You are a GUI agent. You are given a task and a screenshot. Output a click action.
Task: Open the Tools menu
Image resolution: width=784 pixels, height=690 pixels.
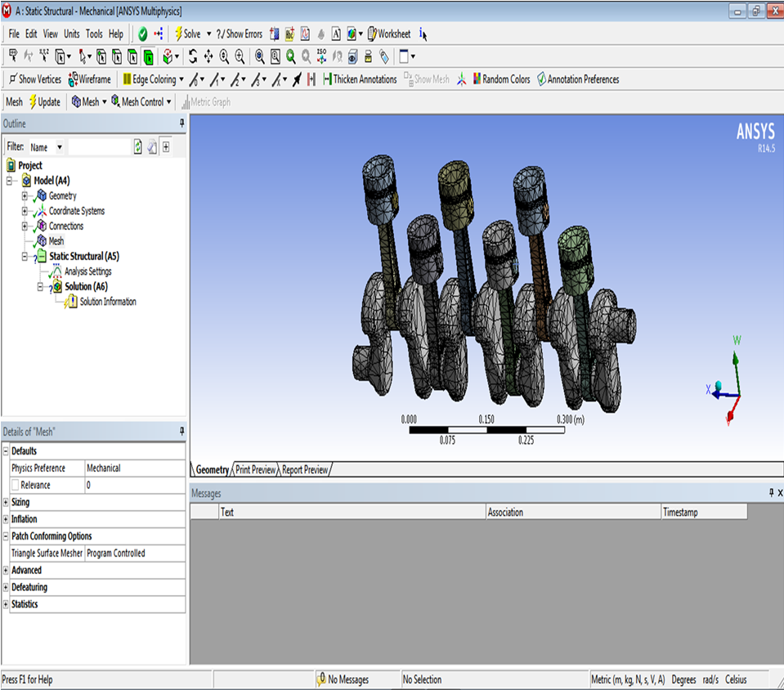coord(94,34)
